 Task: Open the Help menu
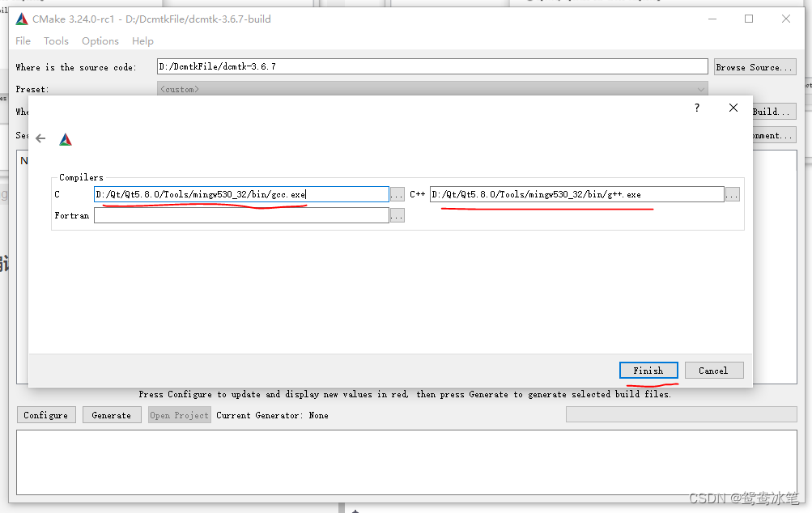click(x=142, y=41)
